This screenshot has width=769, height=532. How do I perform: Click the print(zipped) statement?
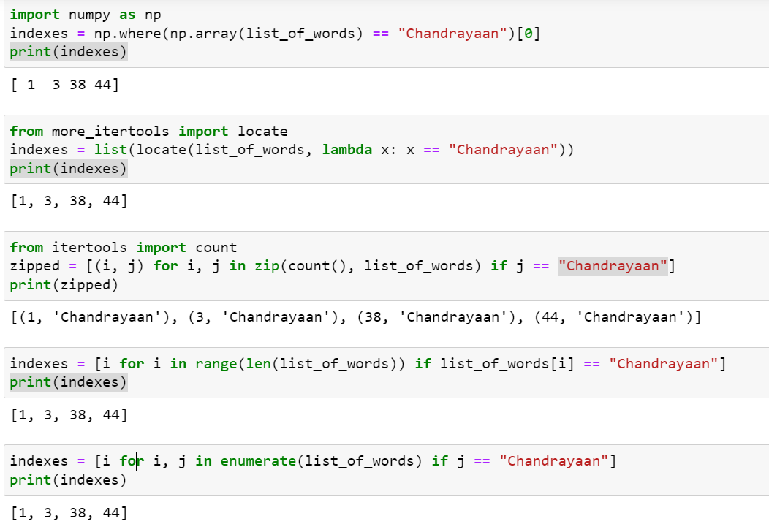tap(58, 284)
